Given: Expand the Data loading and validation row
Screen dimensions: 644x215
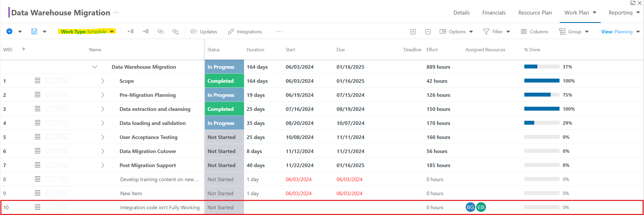Looking at the screenshot, I should tap(103, 123).
